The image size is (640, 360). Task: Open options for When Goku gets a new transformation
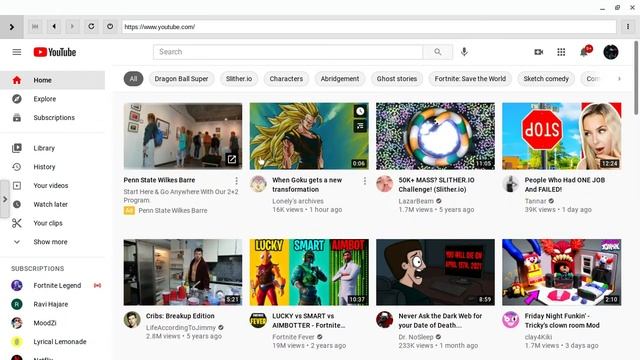[364, 180]
